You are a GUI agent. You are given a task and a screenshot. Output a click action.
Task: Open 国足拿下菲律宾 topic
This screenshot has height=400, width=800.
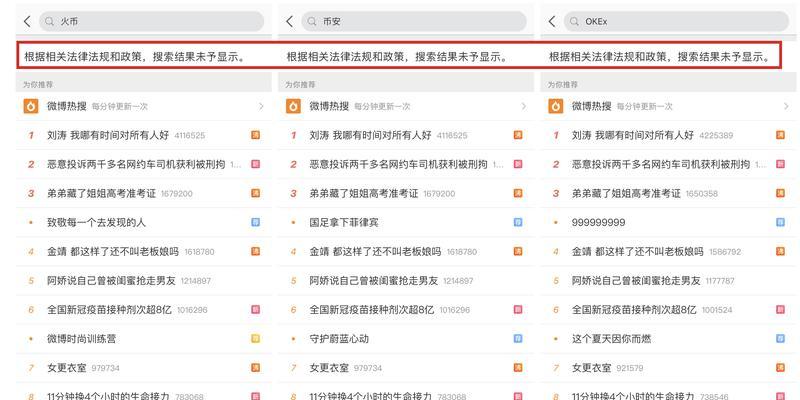pos(344,222)
